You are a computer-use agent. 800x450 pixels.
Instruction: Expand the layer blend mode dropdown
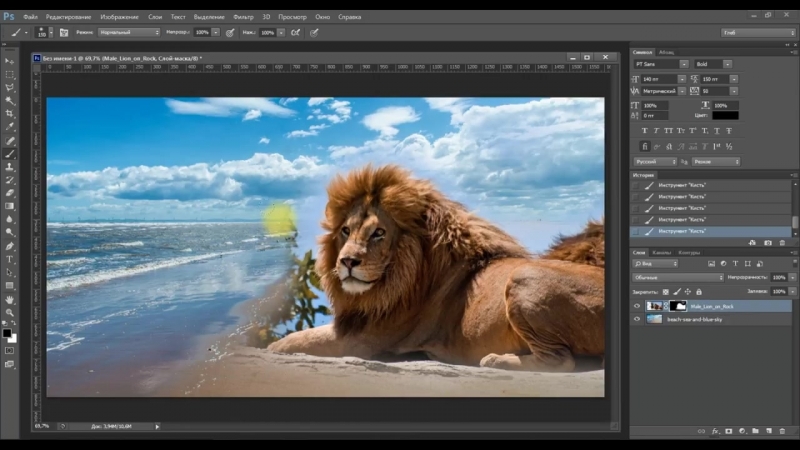678,277
